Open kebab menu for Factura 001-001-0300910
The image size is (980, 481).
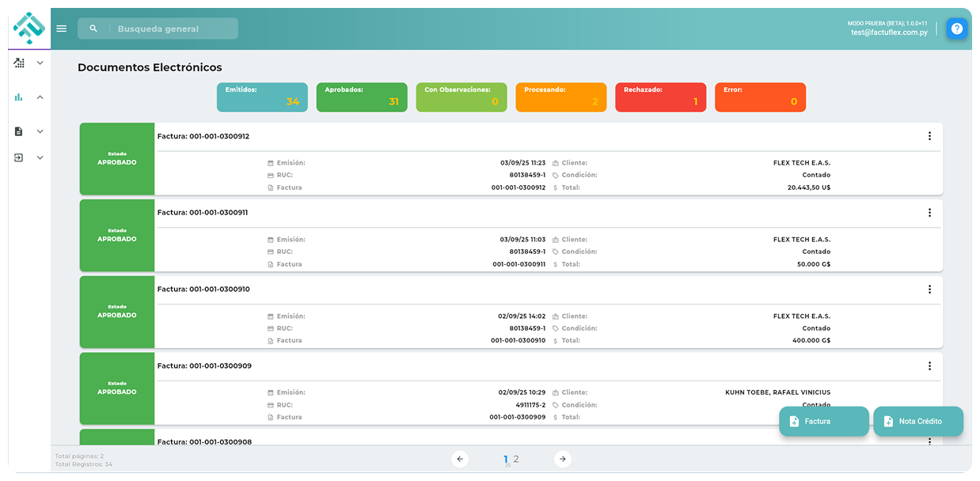pyautogui.click(x=929, y=290)
